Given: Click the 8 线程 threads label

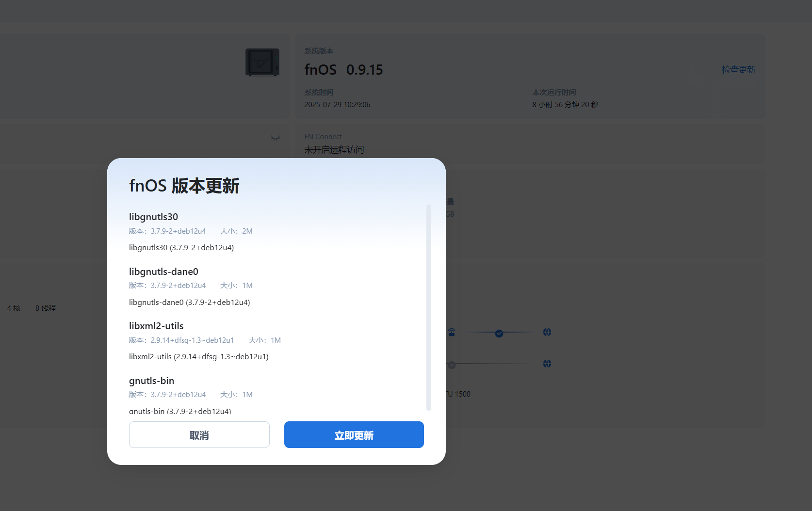Looking at the screenshot, I should click(x=46, y=308).
